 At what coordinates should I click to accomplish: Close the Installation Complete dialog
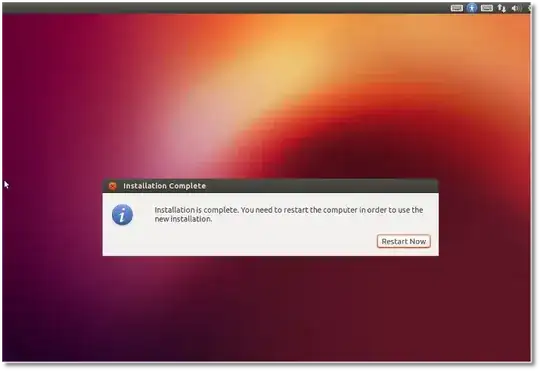[112, 186]
